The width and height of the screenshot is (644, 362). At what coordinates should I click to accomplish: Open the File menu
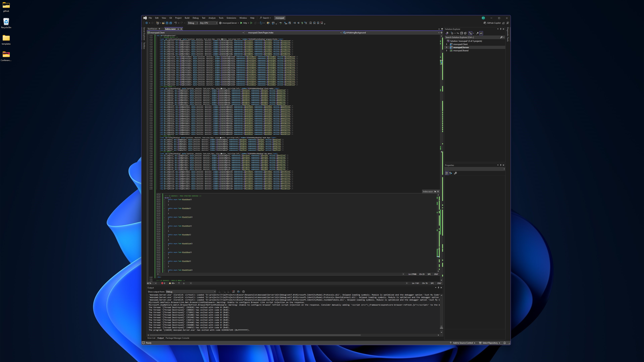(150, 18)
